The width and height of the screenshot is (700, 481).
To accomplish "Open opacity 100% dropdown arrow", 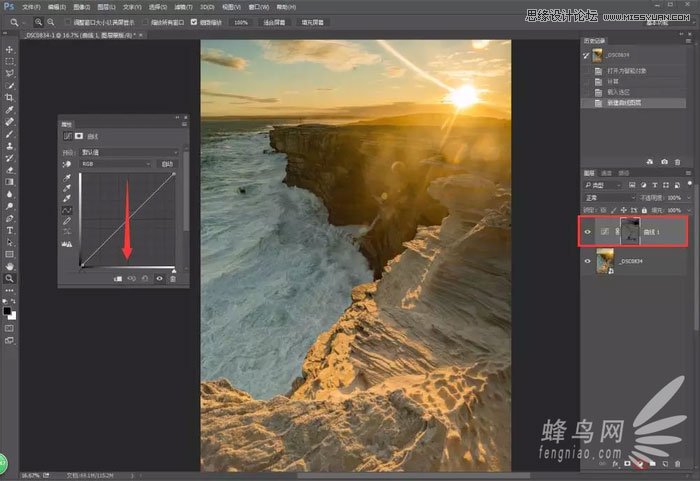I will [689, 197].
